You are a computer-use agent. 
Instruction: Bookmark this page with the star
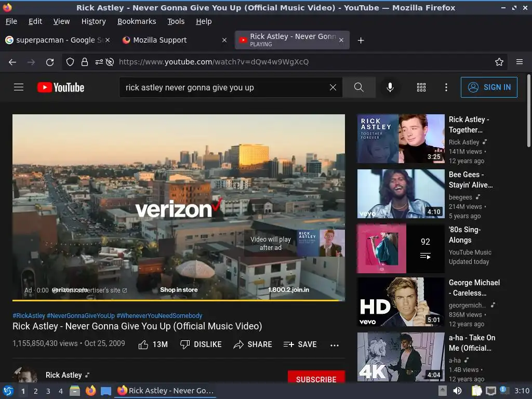point(499,62)
